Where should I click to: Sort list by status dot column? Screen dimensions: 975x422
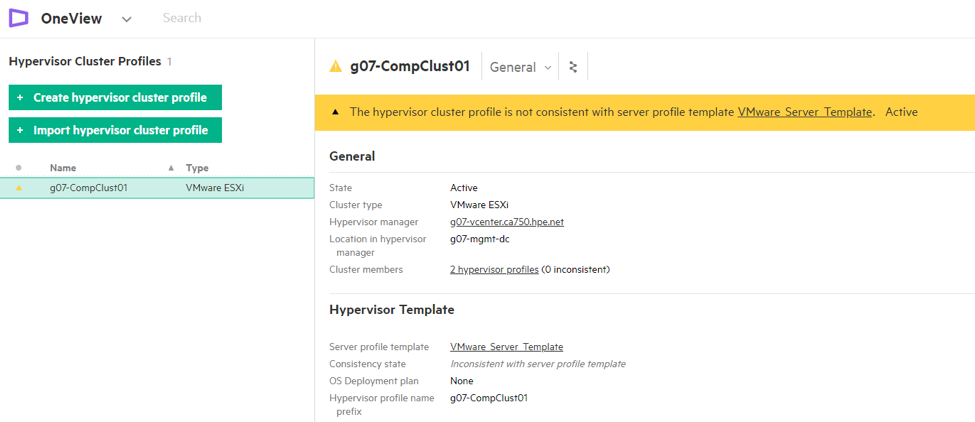tap(19, 168)
